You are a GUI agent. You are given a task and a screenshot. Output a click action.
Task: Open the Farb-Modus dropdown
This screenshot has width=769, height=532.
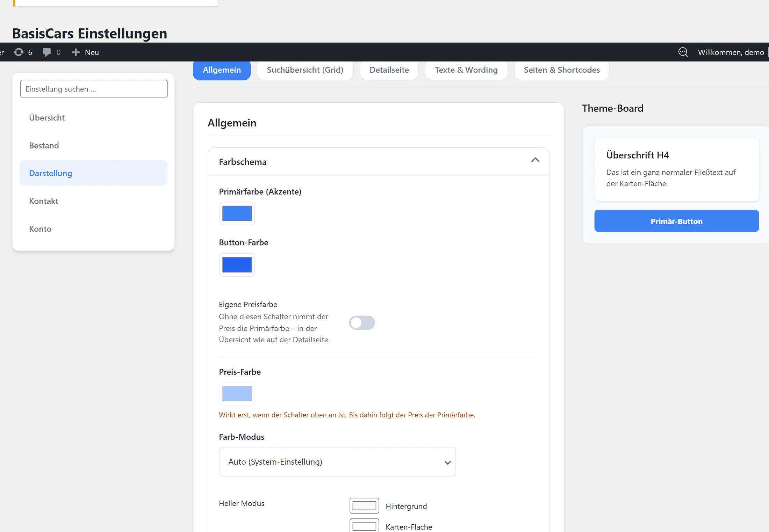[338, 461]
